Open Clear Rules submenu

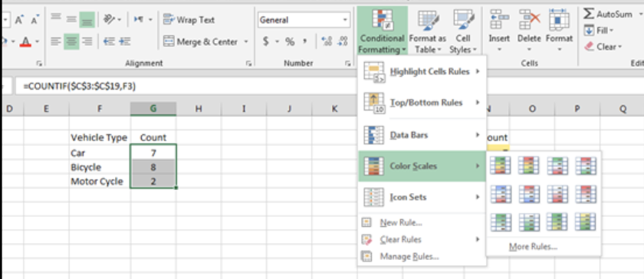coord(422,240)
